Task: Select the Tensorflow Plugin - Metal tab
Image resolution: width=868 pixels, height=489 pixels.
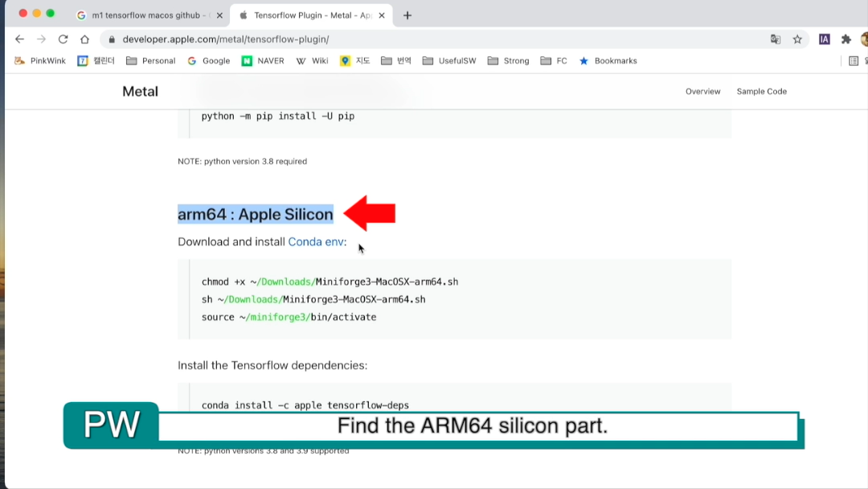Action: tap(311, 15)
